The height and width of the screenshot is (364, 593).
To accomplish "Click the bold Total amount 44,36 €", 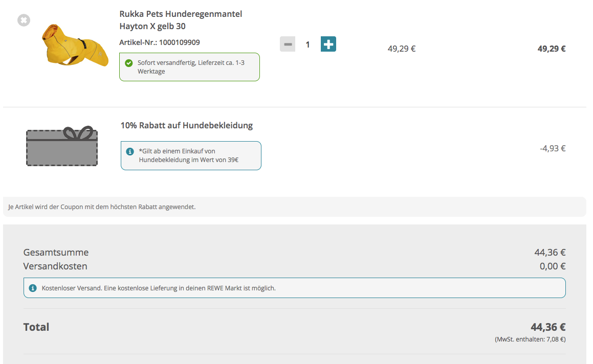I will 547,327.
